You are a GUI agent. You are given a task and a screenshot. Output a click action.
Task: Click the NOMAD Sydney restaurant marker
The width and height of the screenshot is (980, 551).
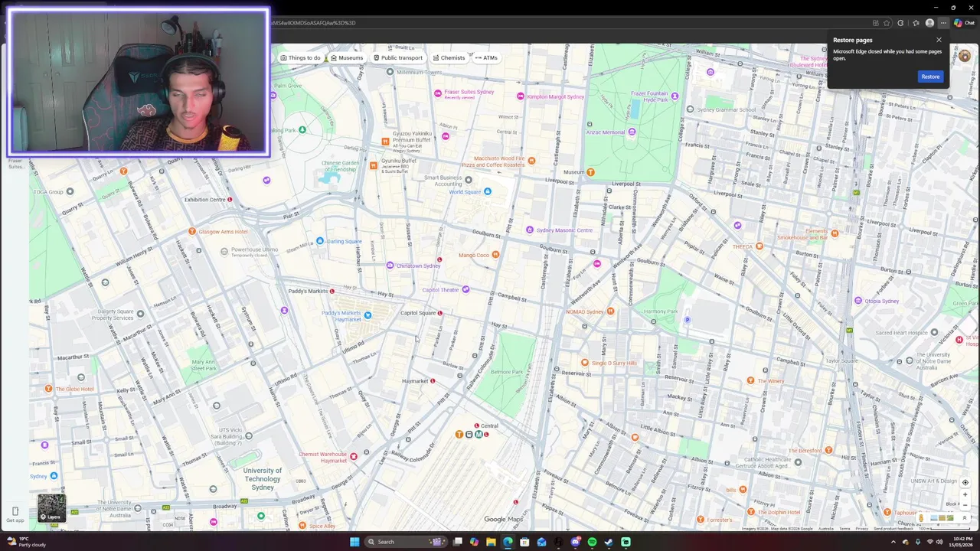coord(610,311)
